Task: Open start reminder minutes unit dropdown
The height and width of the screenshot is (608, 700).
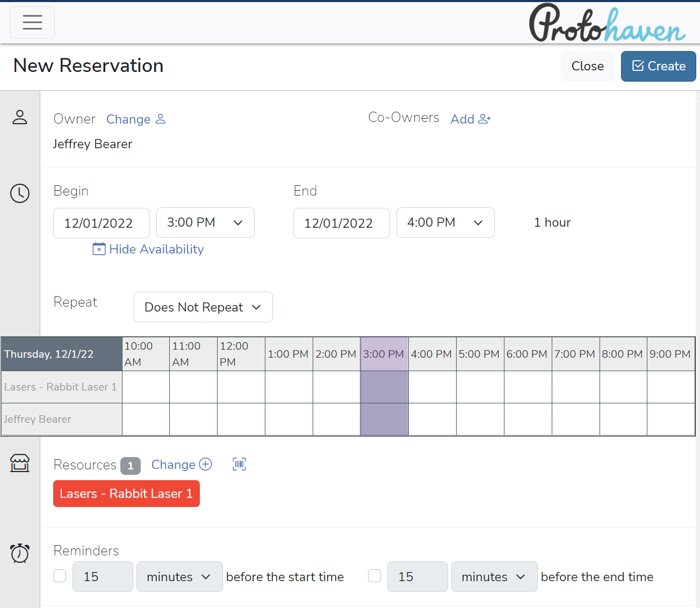Action: click(x=179, y=577)
